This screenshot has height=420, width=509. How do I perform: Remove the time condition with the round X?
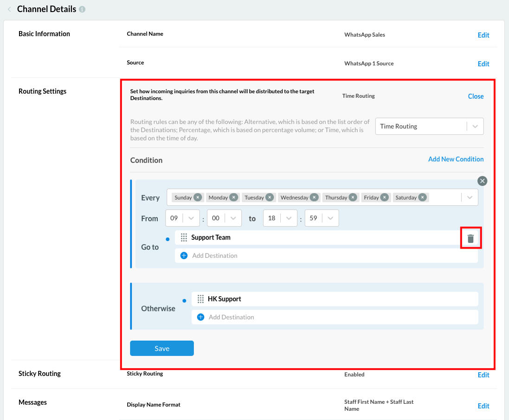(483, 181)
